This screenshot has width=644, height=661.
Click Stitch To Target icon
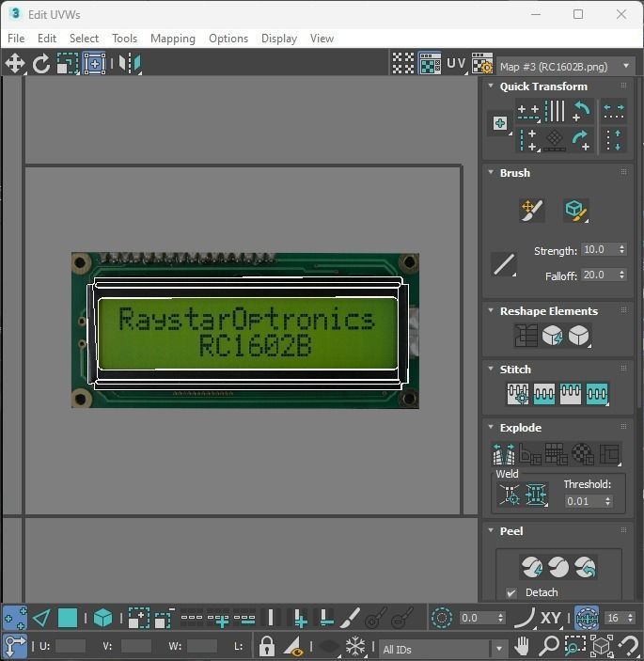tap(518, 394)
